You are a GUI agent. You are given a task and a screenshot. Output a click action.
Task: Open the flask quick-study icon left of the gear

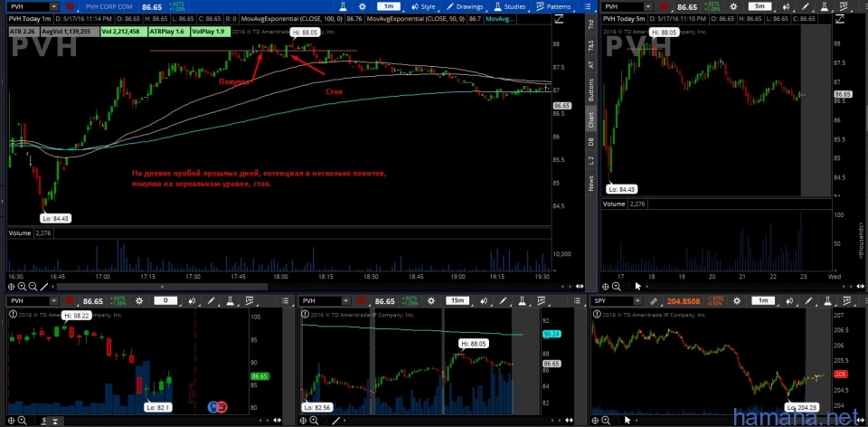(x=344, y=6)
